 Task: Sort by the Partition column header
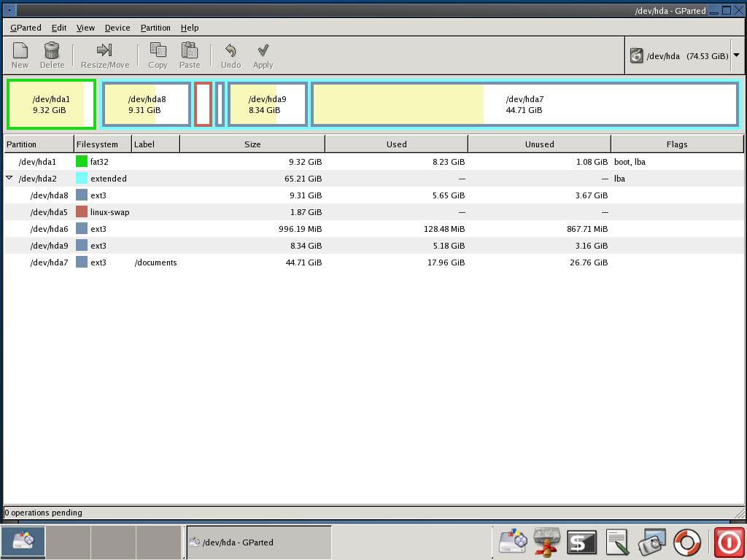click(x=39, y=144)
